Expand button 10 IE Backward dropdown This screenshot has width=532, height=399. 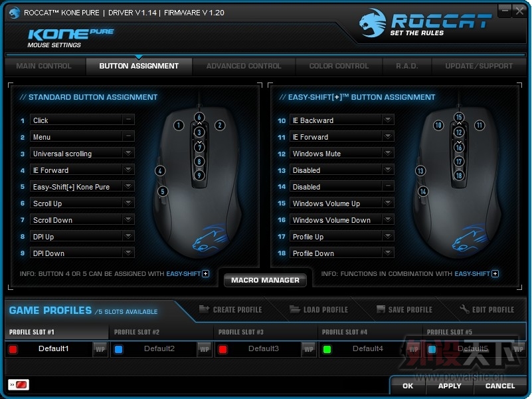[x=388, y=120]
